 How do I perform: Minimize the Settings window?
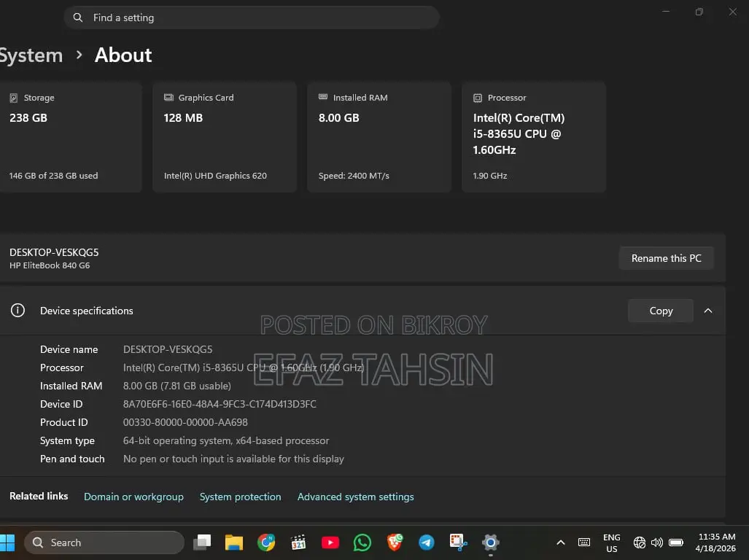666,12
